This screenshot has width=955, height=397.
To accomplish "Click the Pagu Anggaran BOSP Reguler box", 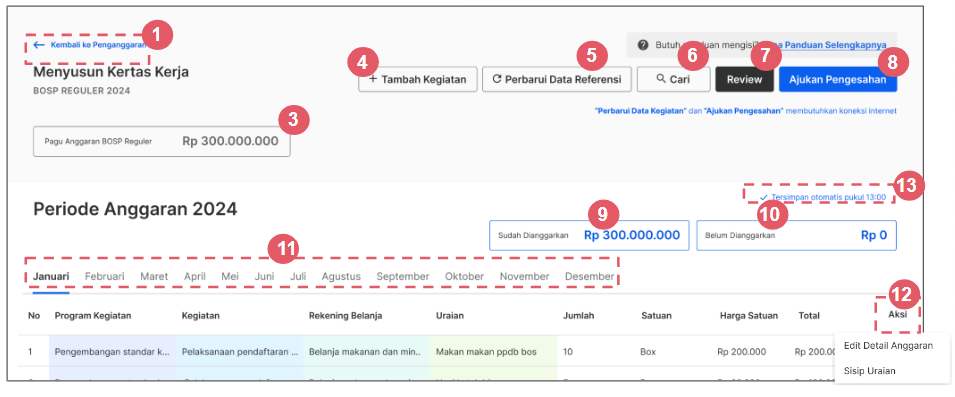I will pos(161,141).
